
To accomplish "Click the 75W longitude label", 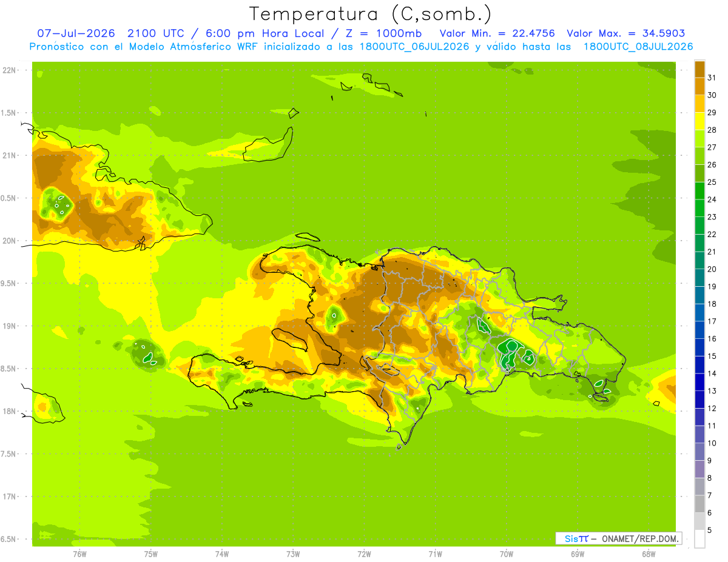I will coord(151,554).
